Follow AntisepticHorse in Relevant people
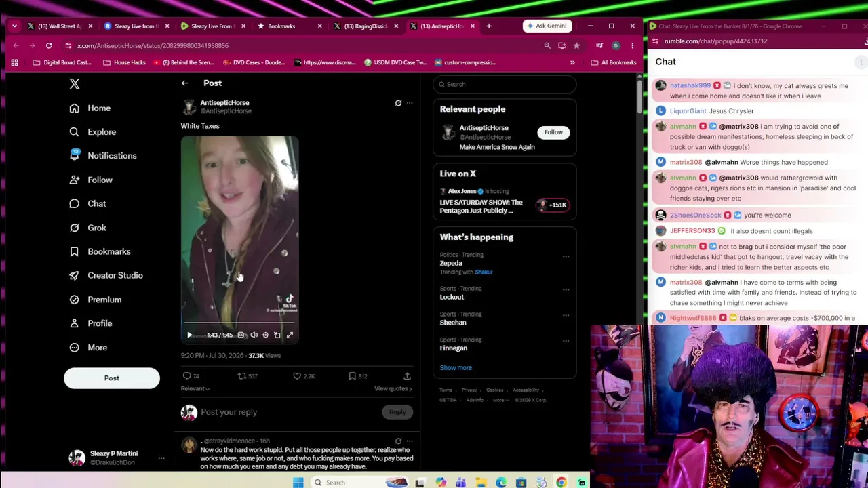The image size is (868, 488). point(553,132)
